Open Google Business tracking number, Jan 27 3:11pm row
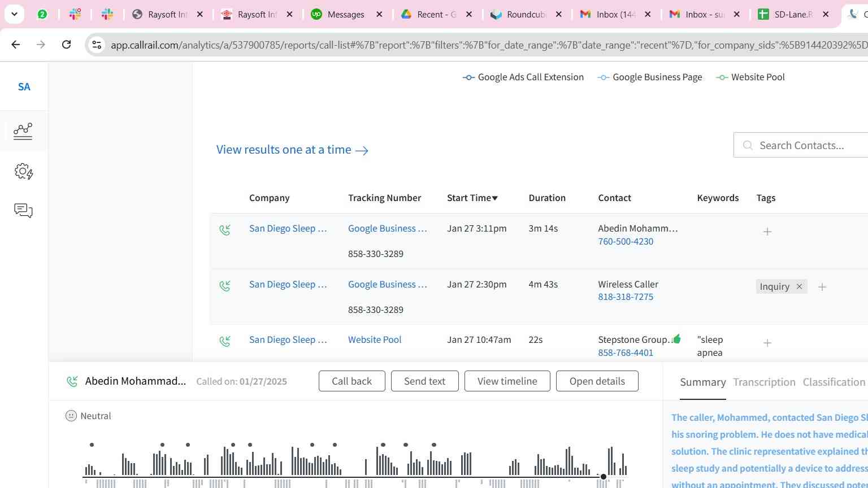The width and height of the screenshot is (868, 488). (387, 228)
